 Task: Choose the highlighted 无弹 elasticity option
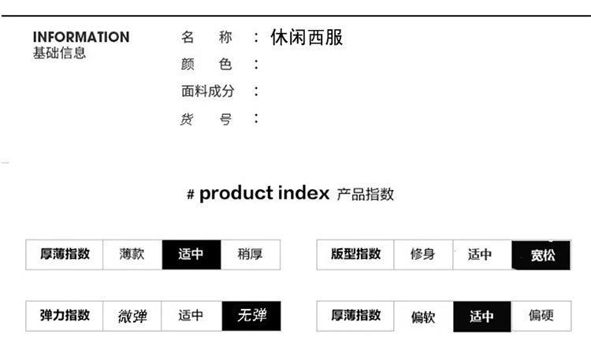[x=251, y=316]
